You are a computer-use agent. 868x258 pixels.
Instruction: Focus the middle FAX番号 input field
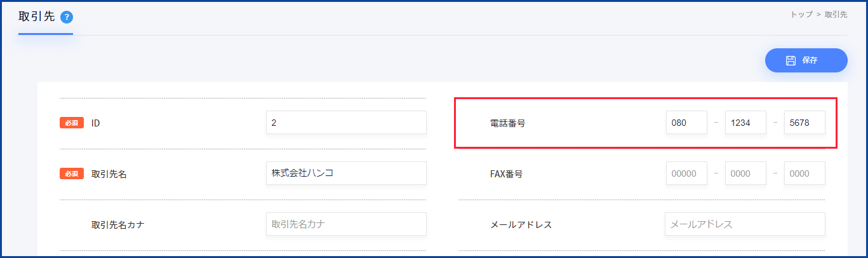coord(745,173)
